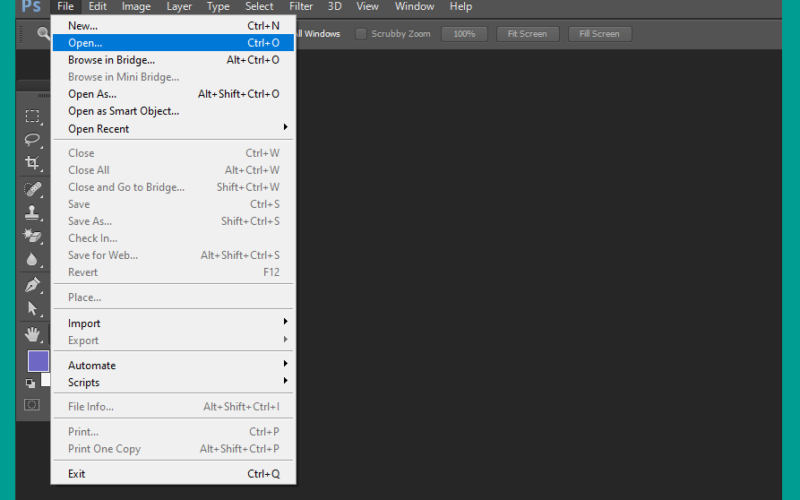Click the Place... menu entry

pos(173,297)
